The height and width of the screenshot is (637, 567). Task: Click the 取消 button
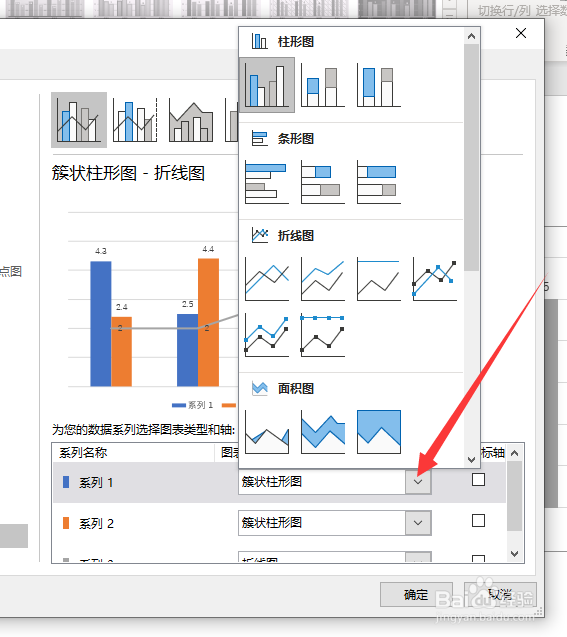click(x=500, y=595)
